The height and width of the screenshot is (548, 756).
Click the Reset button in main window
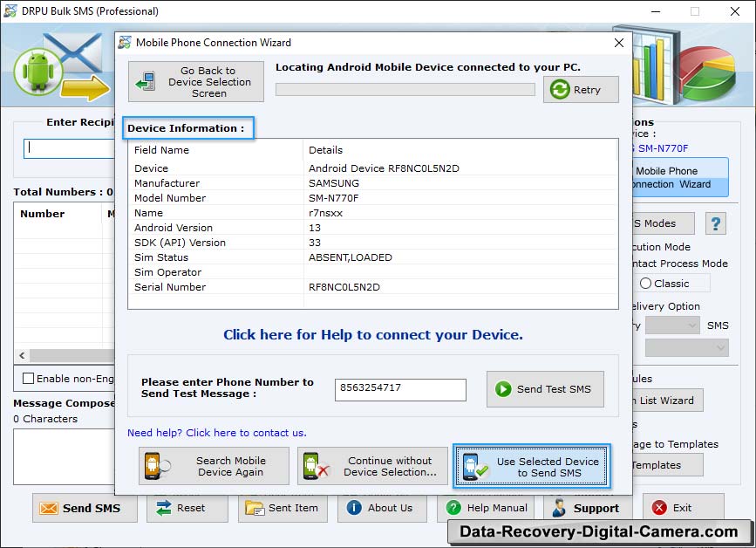[187, 508]
